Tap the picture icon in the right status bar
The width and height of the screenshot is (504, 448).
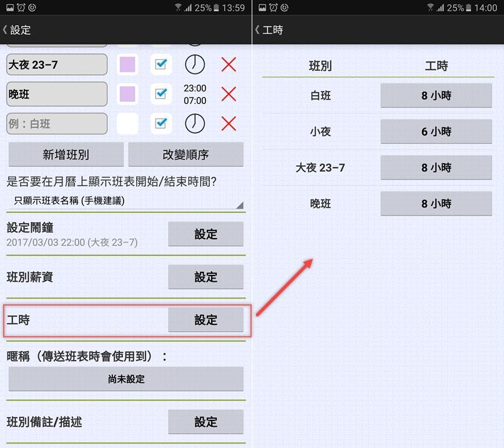pos(262,7)
